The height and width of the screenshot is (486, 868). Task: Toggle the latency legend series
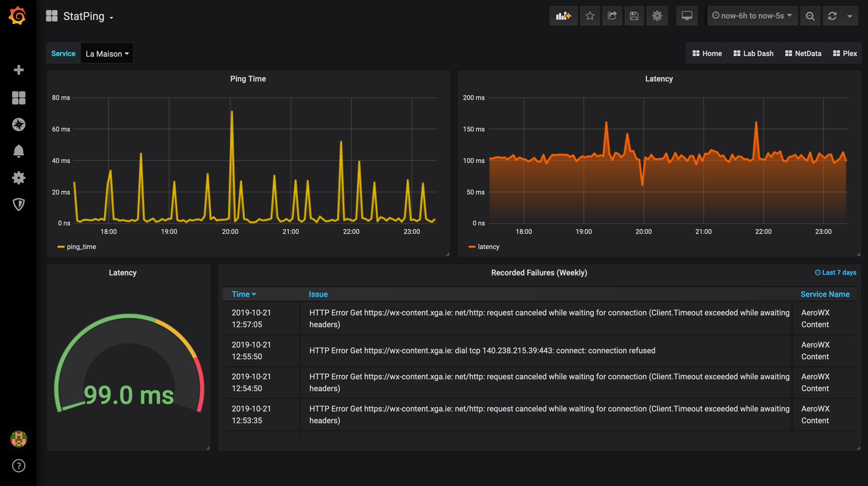488,247
